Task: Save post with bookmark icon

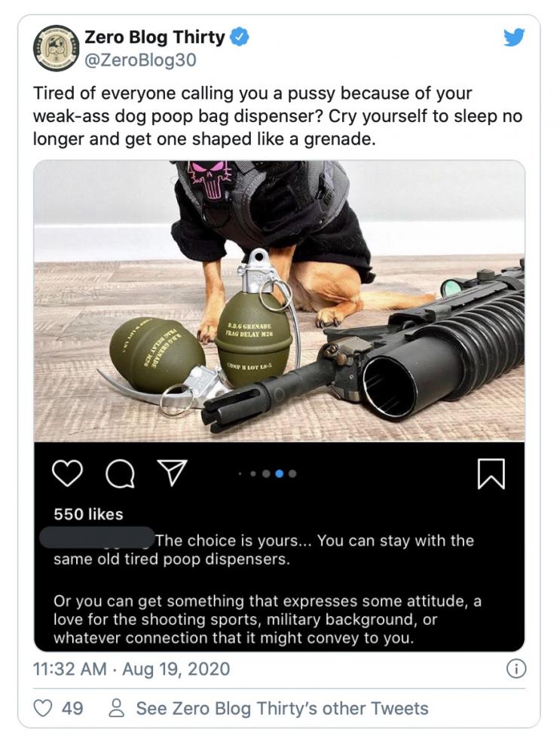Action: coord(491,474)
